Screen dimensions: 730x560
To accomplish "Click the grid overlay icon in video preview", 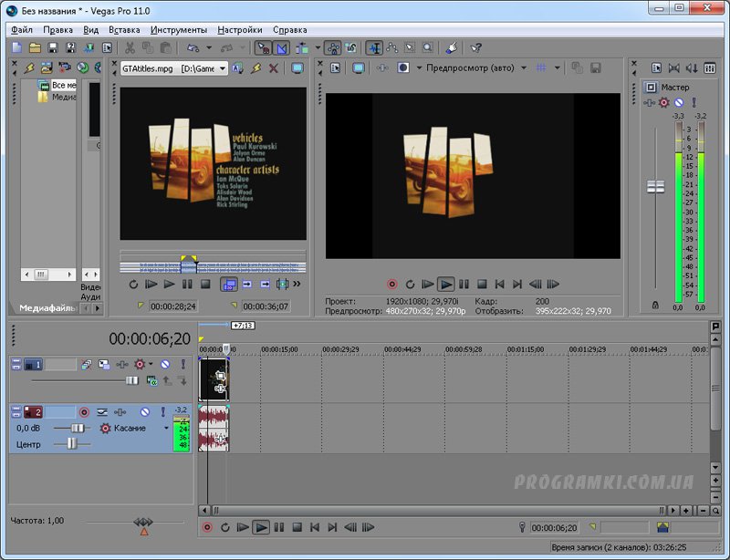I will (x=541, y=68).
